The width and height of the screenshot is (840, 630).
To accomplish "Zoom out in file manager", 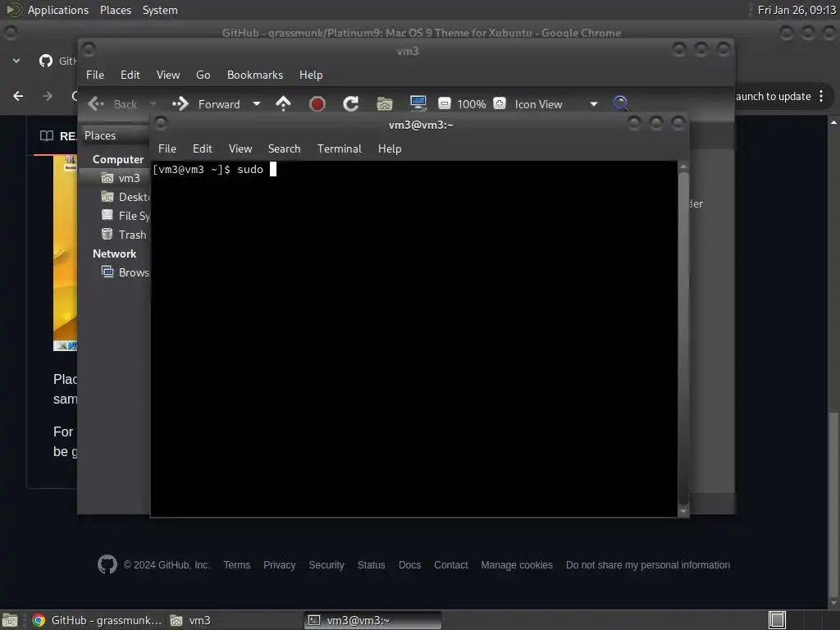I will (x=444, y=103).
